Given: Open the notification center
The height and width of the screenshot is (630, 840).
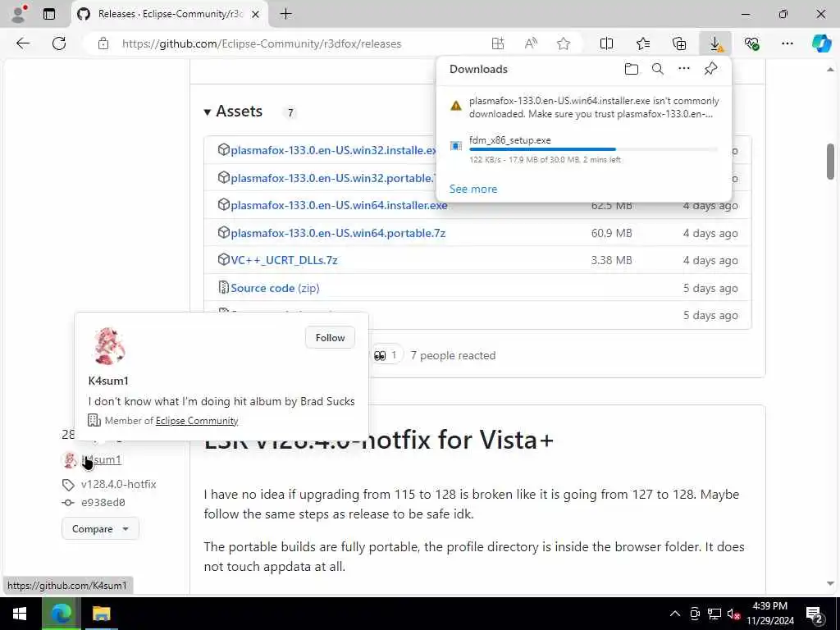Looking at the screenshot, I should 815,614.
